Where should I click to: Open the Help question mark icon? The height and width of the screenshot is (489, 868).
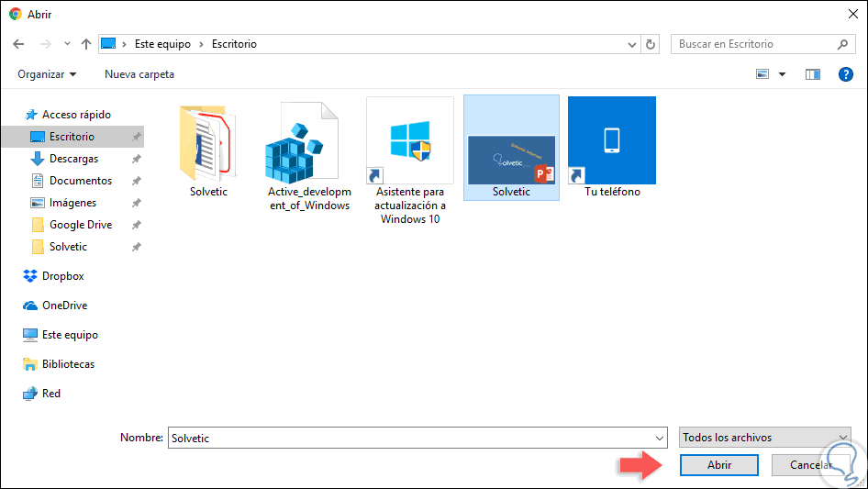[x=846, y=74]
